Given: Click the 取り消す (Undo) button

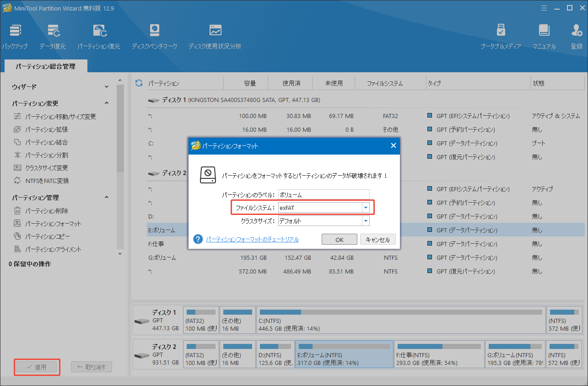Looking at the screenshot, I should point(92,367).
